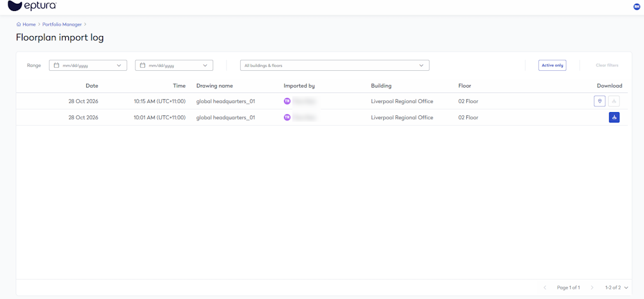The width and height of the screenshot is (644, 299).
Task: Click the Floor column header
Action: coord(464,86)
